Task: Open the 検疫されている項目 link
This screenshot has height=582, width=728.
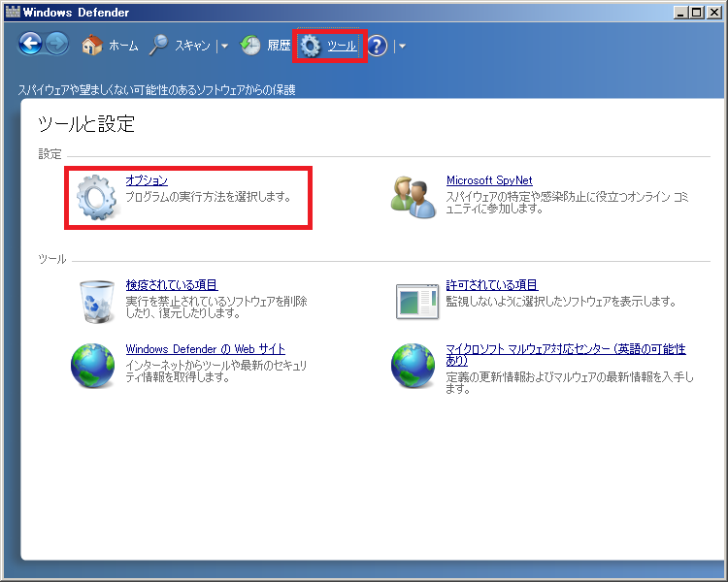Action: 172,284
